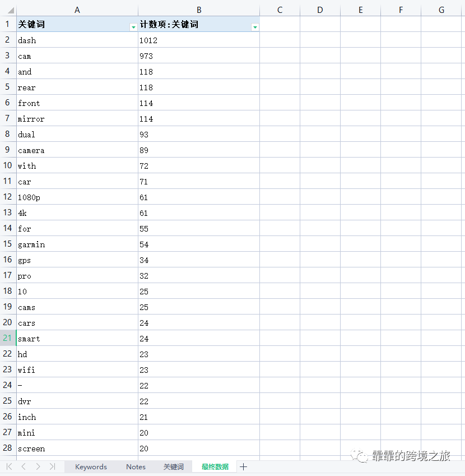Image resolution: width=465 pixels, height=476 pixels.
Task: Switch to the Keywords sheet tab
Action: point(91,466)
